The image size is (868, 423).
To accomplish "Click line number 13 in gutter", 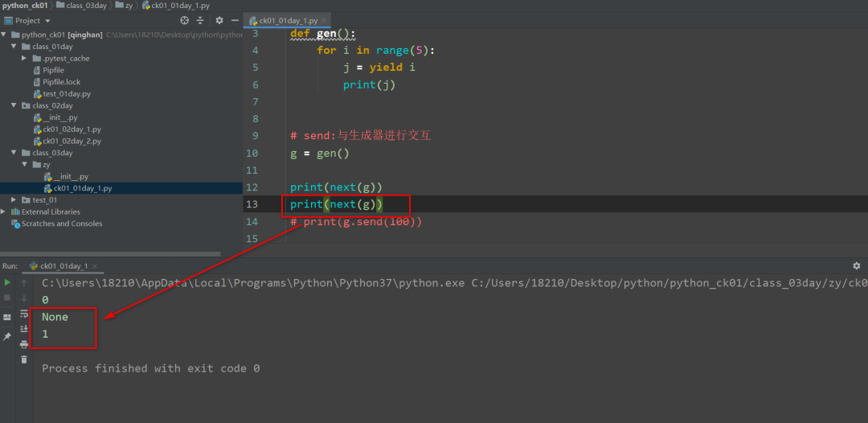I will click(252, 204).
